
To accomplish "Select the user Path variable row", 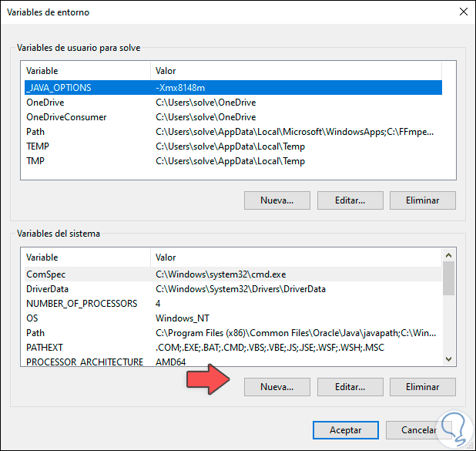I will (35, 132).
